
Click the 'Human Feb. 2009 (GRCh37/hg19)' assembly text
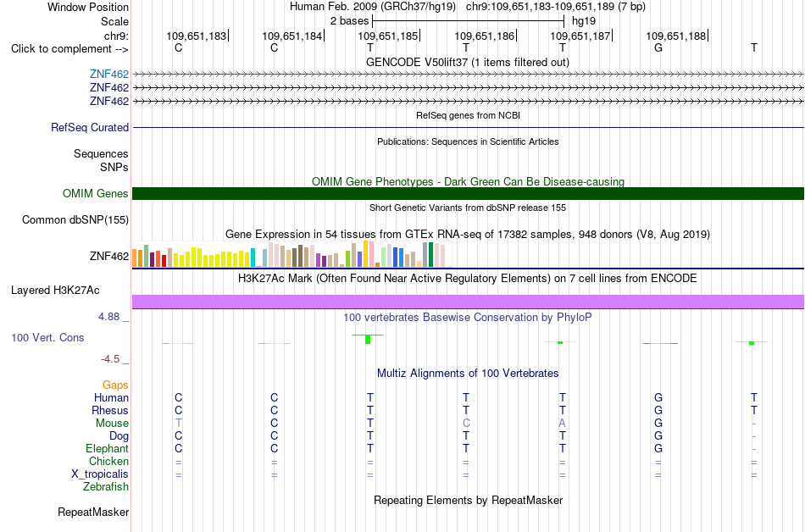click(373, 7)
